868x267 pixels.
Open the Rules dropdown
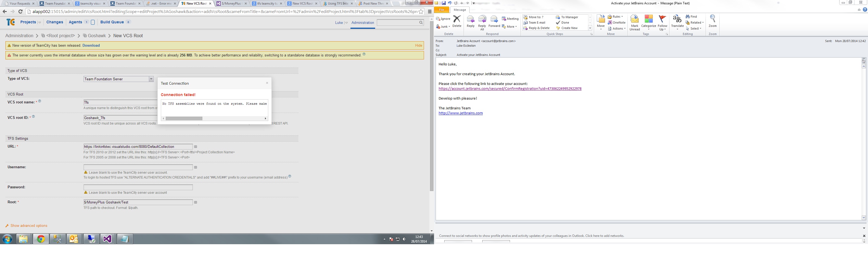coord(615,17)
